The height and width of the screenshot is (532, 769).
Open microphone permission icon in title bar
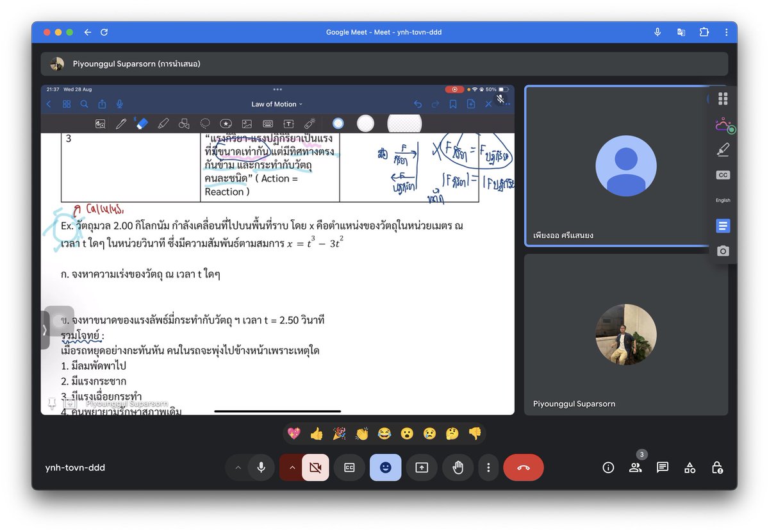click(x=657, y=32)
